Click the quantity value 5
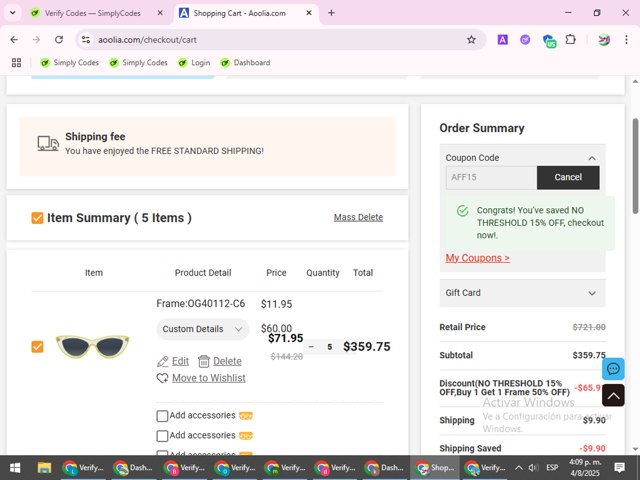 (330, 347)
